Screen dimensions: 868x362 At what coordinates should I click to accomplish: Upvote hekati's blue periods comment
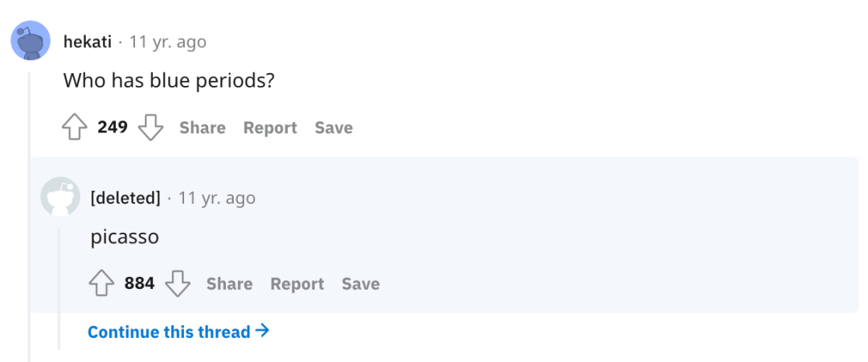click(74, 128)
